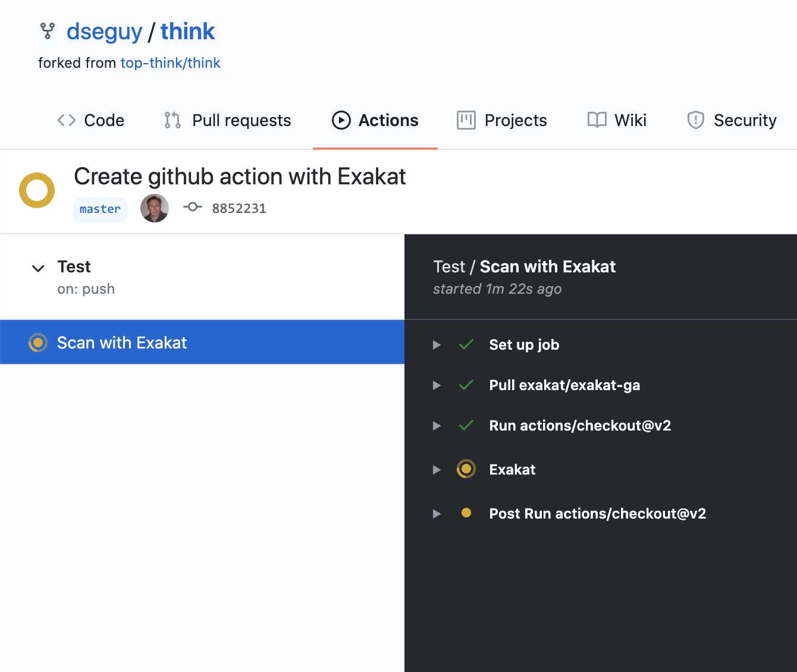Expand the Exakat step arrow
The height and width of the screenshot is (672, 797).
(437, 470)
